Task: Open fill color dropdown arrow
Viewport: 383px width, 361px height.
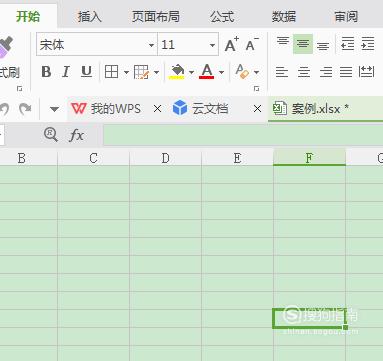Action: 191,72
